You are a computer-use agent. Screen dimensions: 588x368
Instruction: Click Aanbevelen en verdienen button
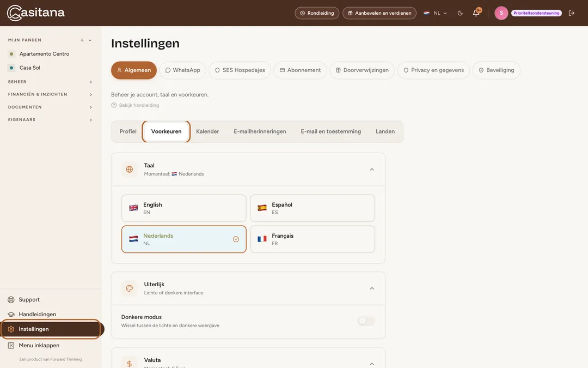[x=379, y=13]
